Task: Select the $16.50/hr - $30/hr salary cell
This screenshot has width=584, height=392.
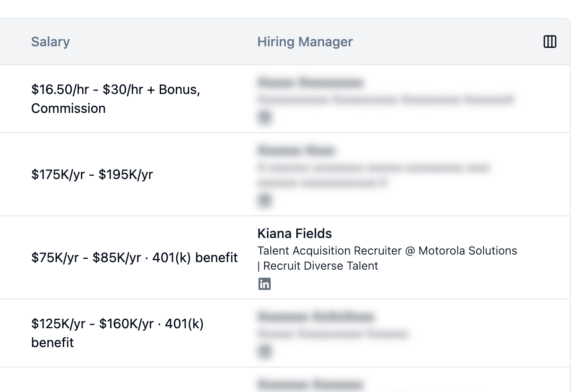Action: click(x=116, y=99)
